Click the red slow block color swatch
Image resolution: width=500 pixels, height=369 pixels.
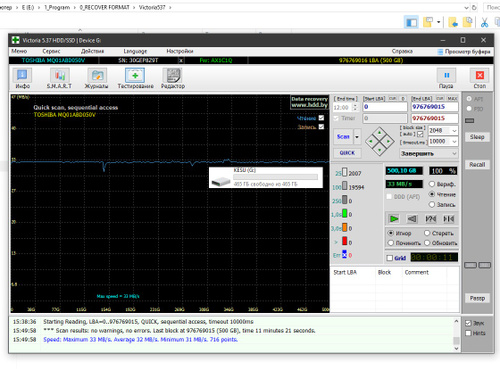pyautogui.click(x=345, y=241)
